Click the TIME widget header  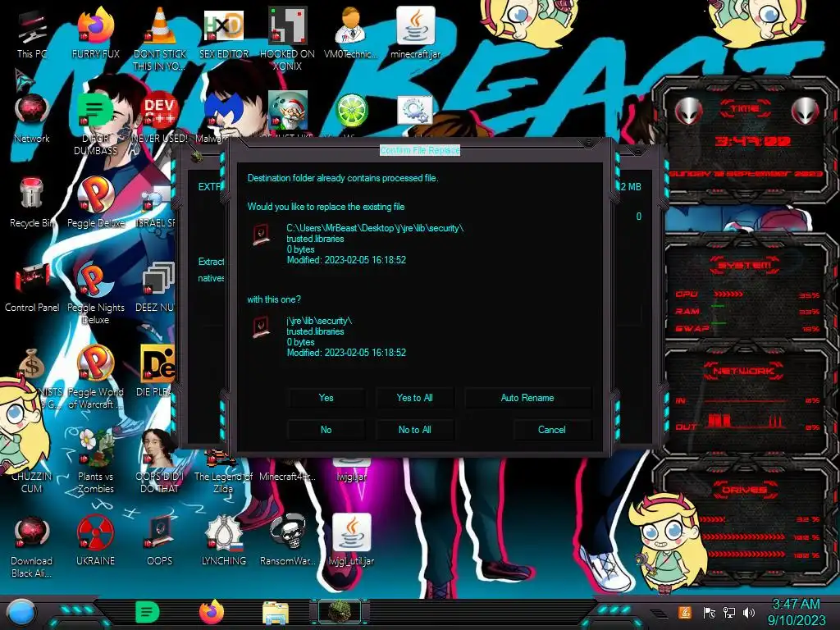tap(745, 108)
